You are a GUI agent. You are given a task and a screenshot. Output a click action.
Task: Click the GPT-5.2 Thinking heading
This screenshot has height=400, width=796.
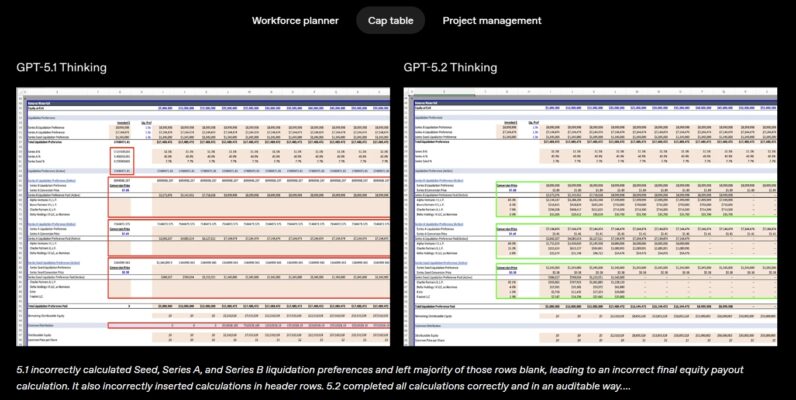coord(450,67)
